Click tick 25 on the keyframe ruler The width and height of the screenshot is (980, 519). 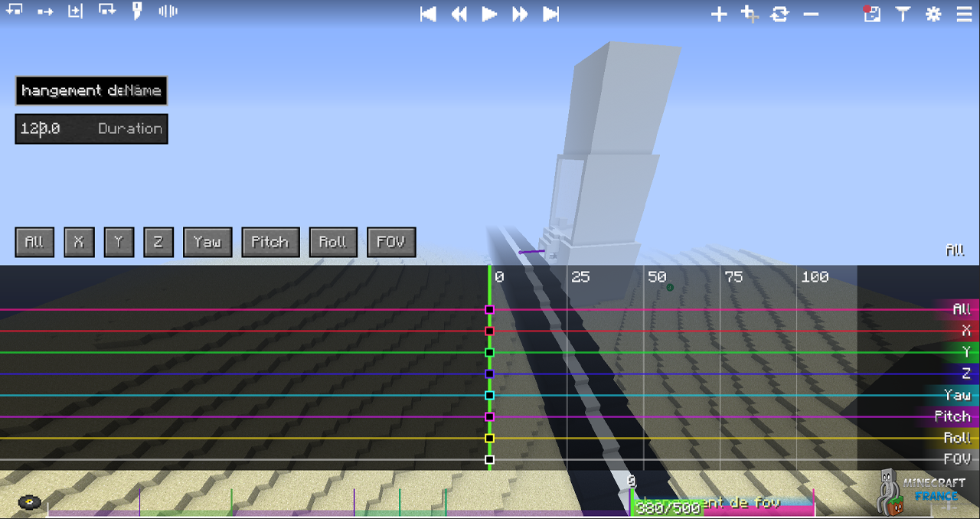[x=580, y=277]
